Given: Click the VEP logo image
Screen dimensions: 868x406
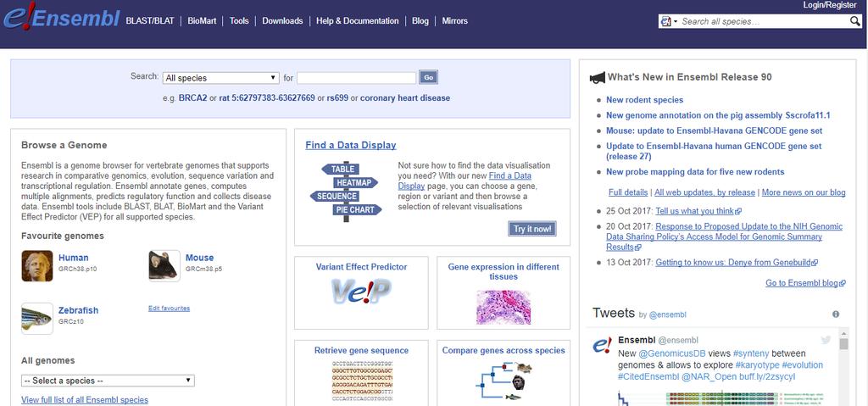Looking at the screenshot, I should 361,291.
